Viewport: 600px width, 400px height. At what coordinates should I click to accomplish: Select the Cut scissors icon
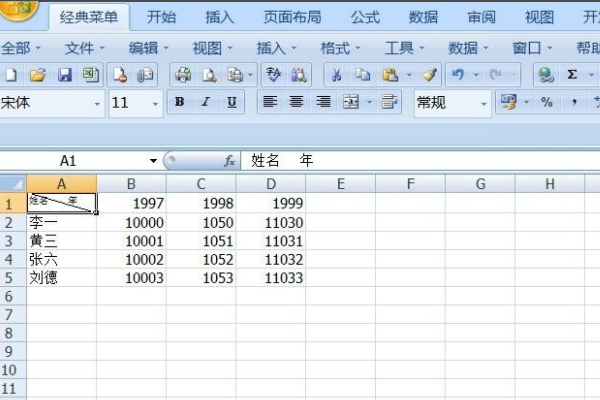tap(336, 75)
